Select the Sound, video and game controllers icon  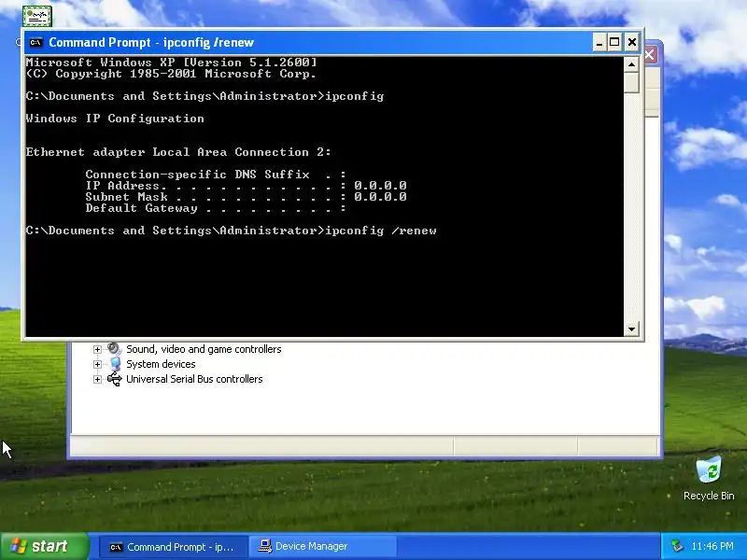point(114,349)
